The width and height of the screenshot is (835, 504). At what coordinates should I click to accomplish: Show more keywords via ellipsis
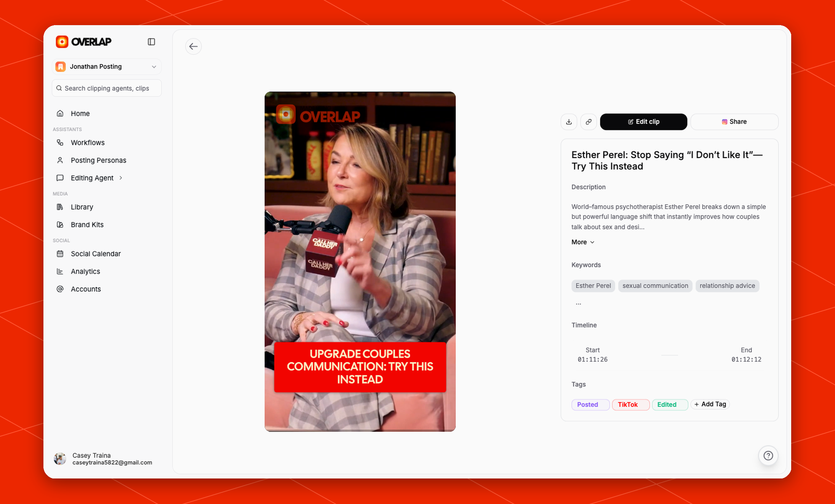578,304
